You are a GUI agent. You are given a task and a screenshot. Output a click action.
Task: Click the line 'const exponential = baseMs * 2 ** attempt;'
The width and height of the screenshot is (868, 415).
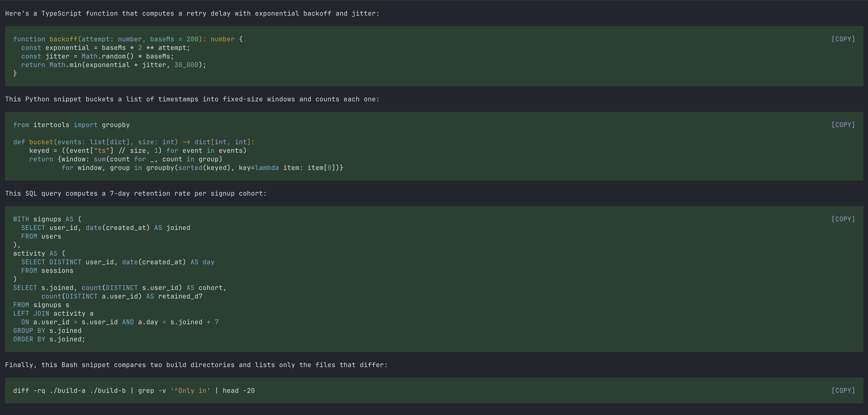point(106,48)
